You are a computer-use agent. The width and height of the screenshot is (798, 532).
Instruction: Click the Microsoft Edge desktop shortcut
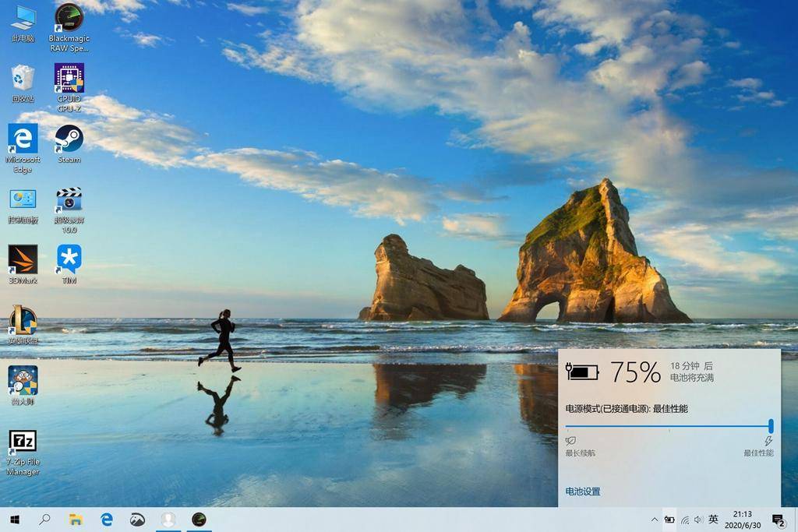coord(23,148)
